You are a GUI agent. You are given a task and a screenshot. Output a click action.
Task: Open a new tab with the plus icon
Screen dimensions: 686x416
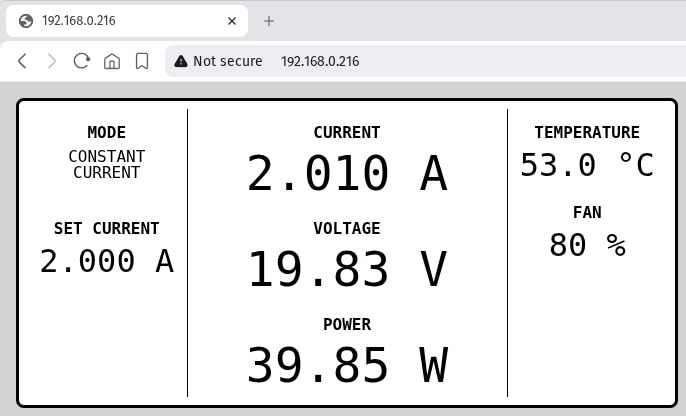tap(269, 21)
